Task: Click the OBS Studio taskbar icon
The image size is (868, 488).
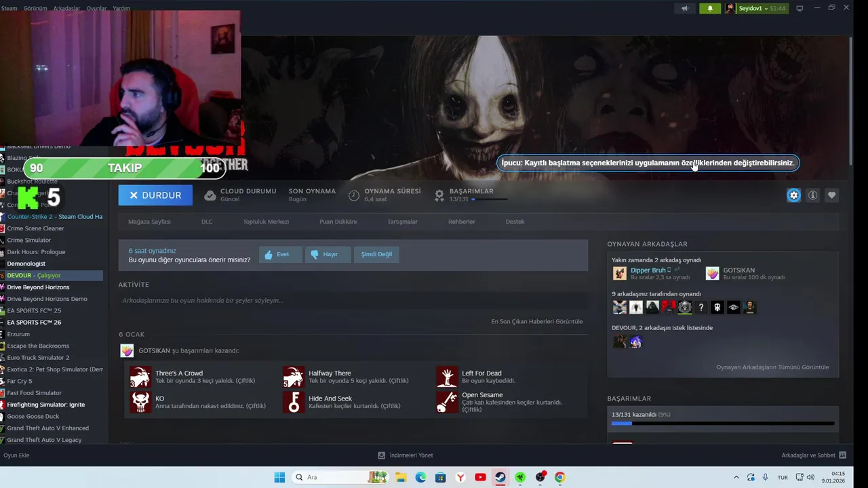Action: click(x=540, y=477)
